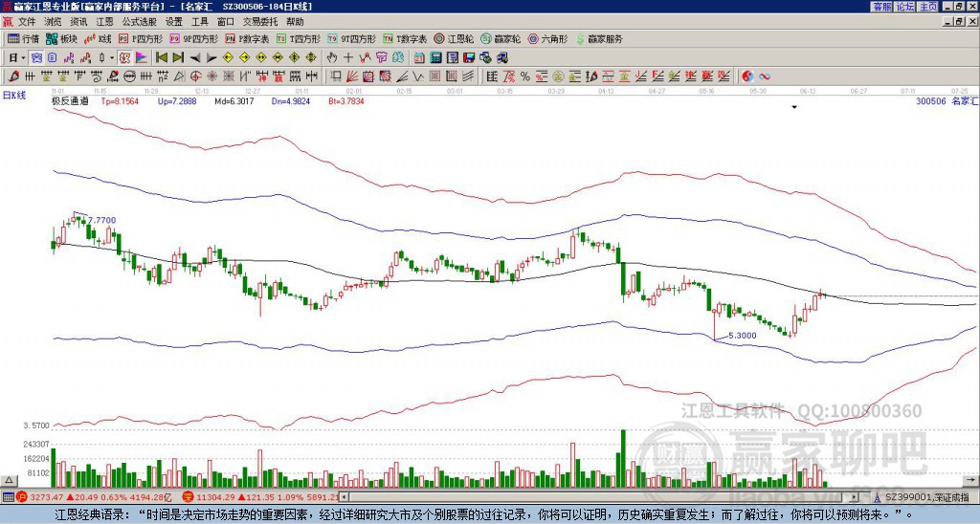Image resolution: width=980 pixels, height=524 pixels.
Task: Step chart left with black arrow
Action: pyautogui.click(x=195, y=58)
